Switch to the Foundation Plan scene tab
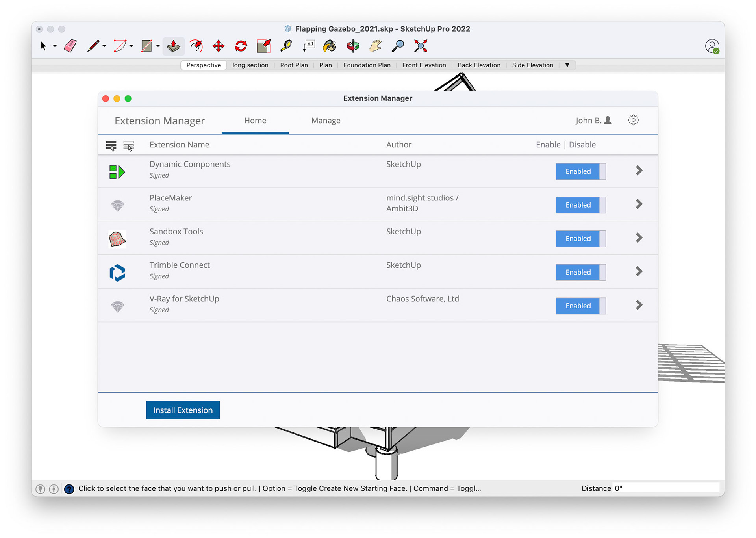 click(x=367, y=65)
